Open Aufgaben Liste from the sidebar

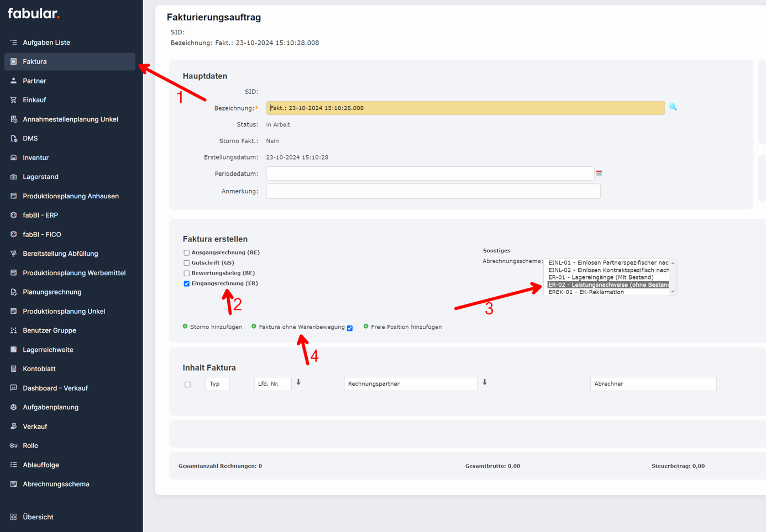(x=46, y=42)
